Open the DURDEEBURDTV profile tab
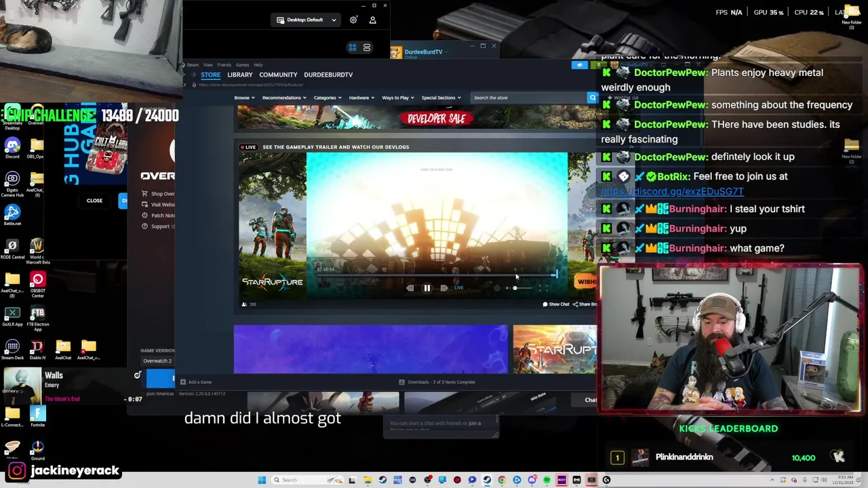Screen dimensions: 868x488 click(x=328, y=75)
